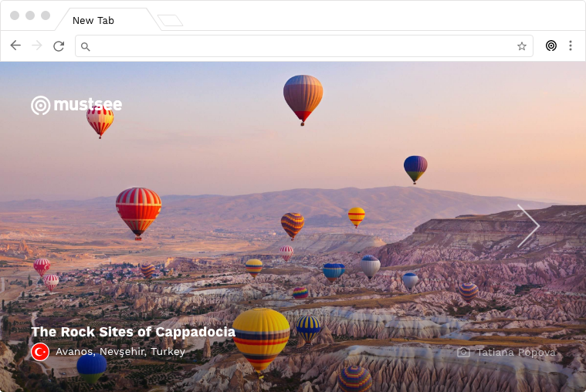Click the magnifier icon in address bar
Screen dimensions: 586x392
point(86,47)
